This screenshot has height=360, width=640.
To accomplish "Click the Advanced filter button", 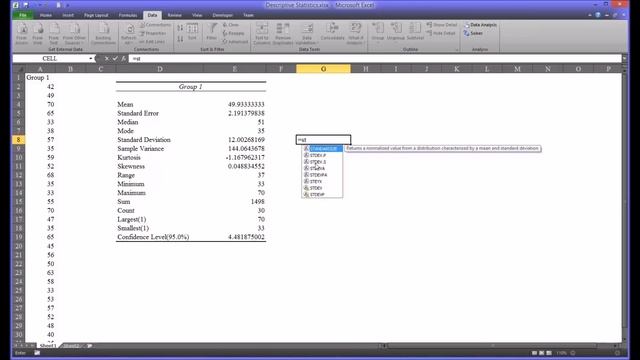I will point(235,42).
